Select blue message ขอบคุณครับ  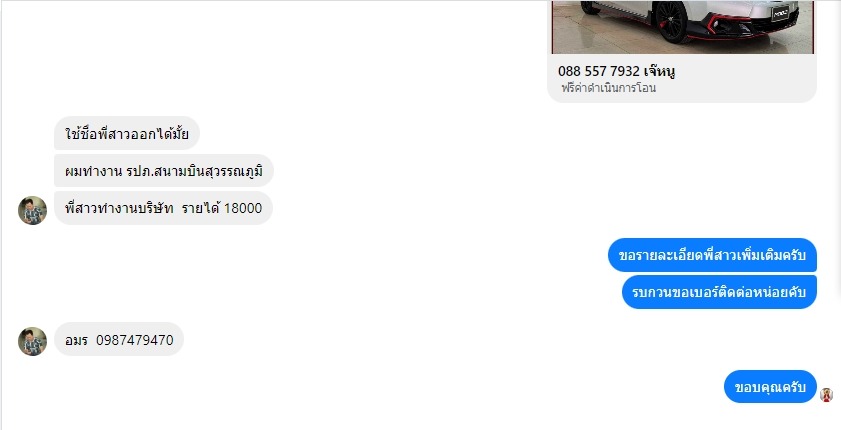(770, 387)
